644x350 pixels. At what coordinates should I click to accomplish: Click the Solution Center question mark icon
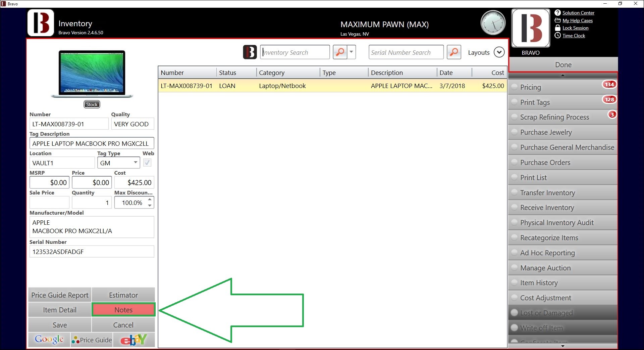[557, 13]
